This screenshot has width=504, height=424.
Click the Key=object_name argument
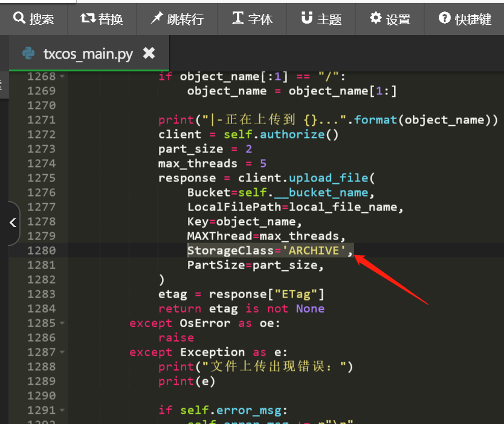[245, 221]
